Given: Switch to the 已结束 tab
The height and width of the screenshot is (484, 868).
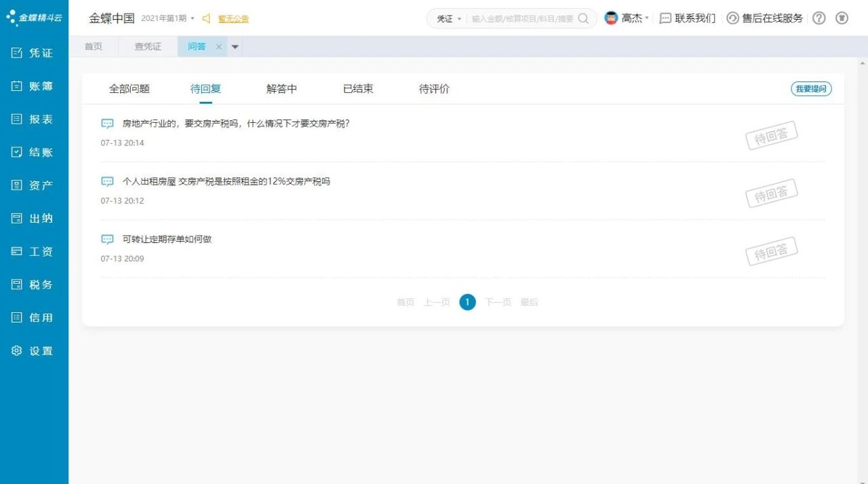Looking at the screenshot, I should point(358,89).
